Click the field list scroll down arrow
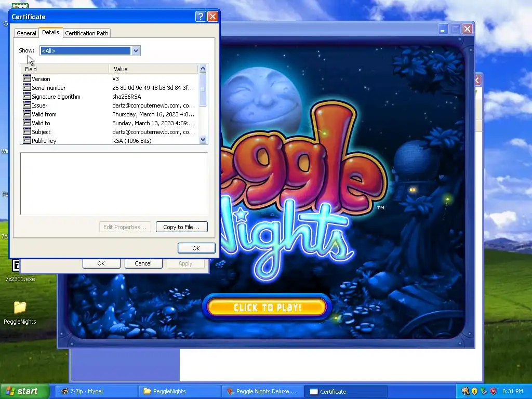Screen dimensions: 532x399 (203, 139)
